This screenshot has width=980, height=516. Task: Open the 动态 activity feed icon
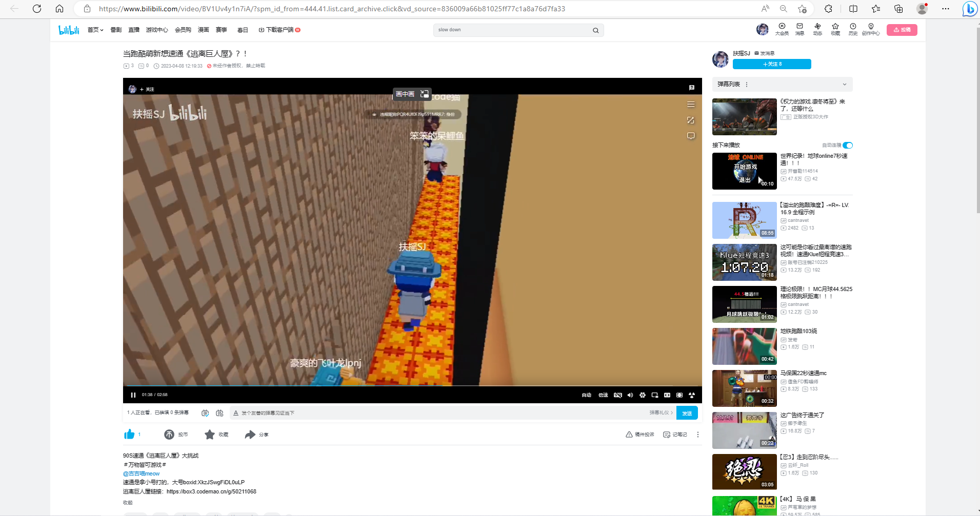tap(817, 29)
